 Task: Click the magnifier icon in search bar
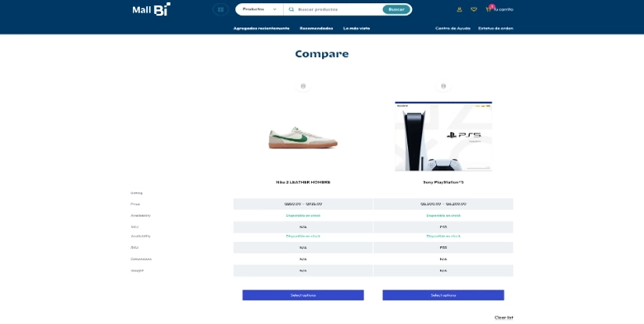[x=292, y=9]
